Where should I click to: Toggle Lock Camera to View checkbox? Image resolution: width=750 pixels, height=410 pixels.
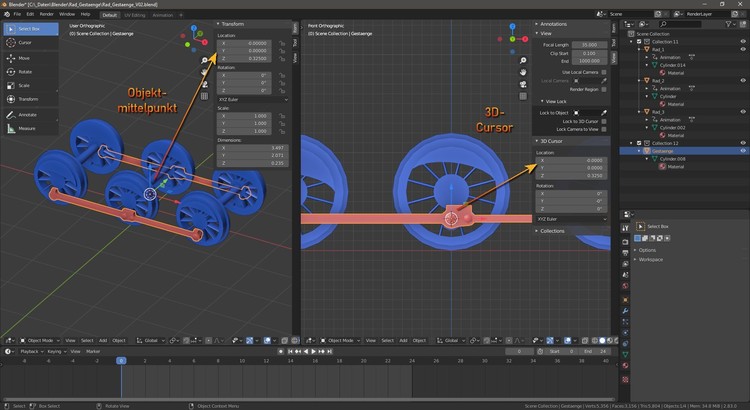point(603,129)
